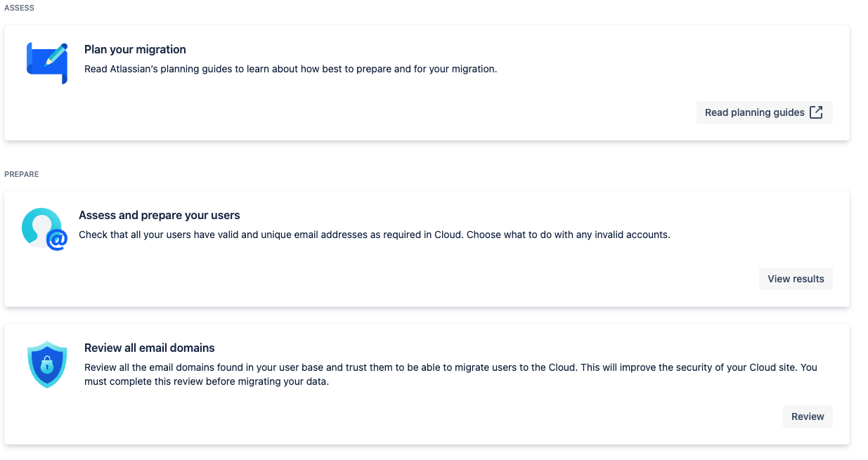This screenshot has height=460, width=868.
Task: Click the user avatar icon for Assess users
Action: tap(42, 227)
